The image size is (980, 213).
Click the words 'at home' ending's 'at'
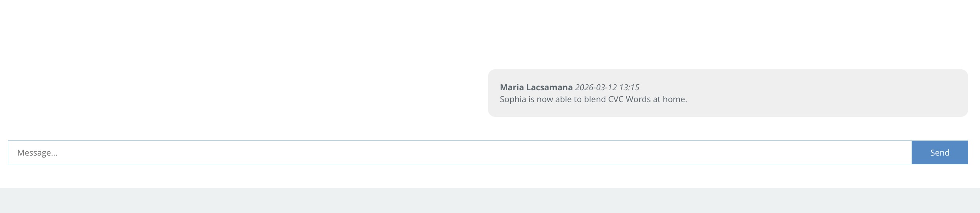pyautogui.click(x=656, y=99)
